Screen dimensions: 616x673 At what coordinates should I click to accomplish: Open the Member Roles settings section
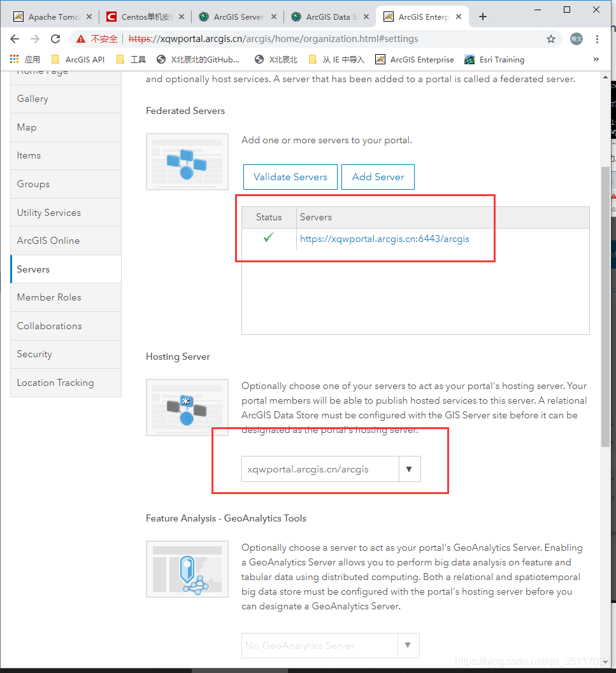pyautogui.click(x=66, y=297)
